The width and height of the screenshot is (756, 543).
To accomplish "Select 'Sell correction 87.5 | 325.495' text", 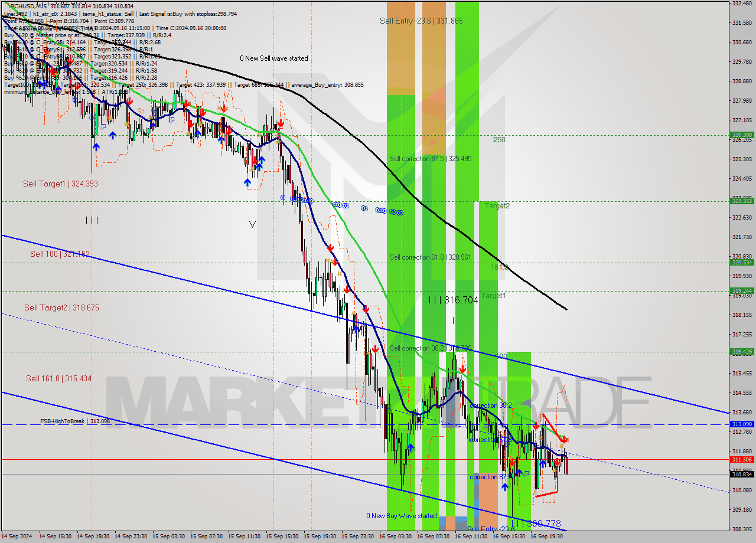I will 431,159.
